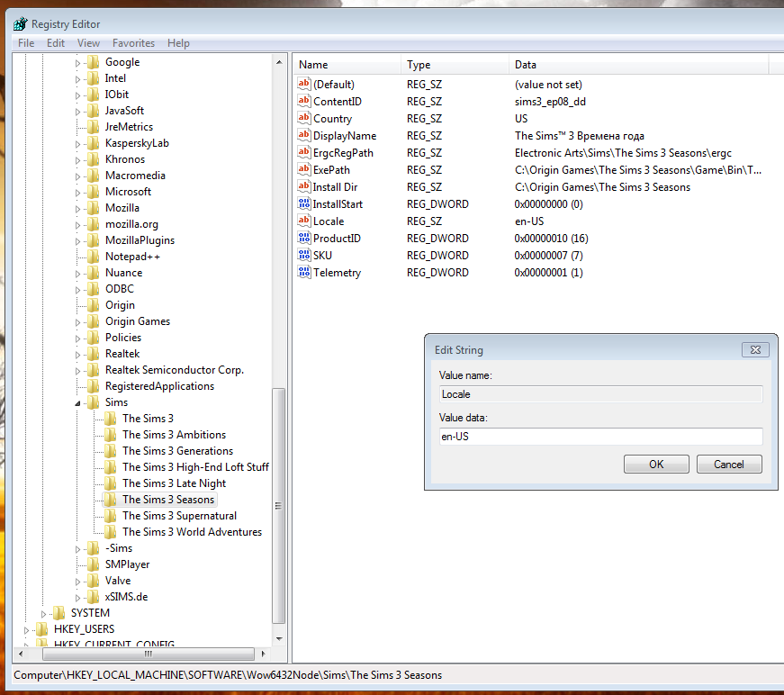Click the tree pane vertical scrollbar thumb

click(x=279, y=506)
